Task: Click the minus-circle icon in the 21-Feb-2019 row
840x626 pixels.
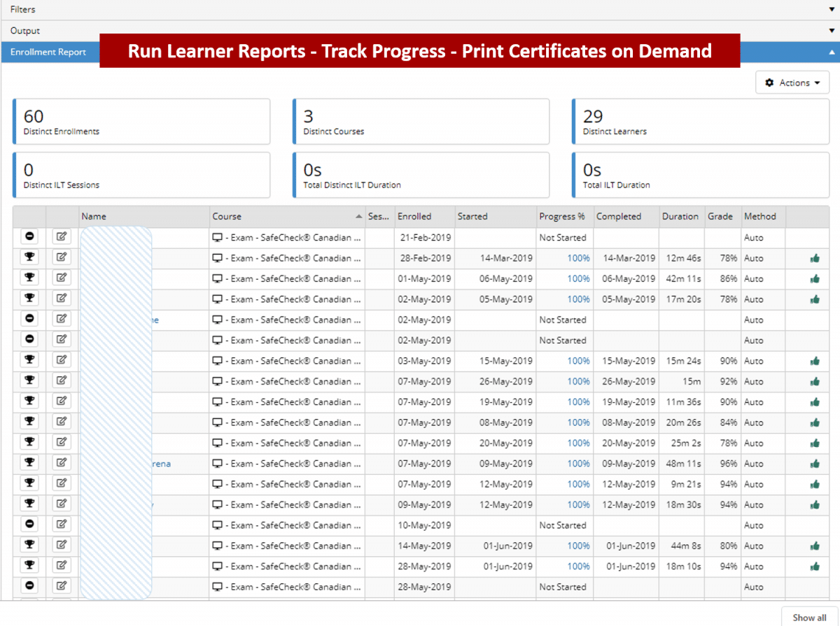Action: pyautogui.click(x=29, y=237)
